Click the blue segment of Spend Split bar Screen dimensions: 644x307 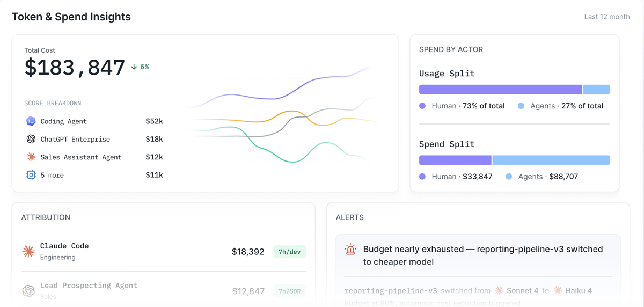click(551, 160)
